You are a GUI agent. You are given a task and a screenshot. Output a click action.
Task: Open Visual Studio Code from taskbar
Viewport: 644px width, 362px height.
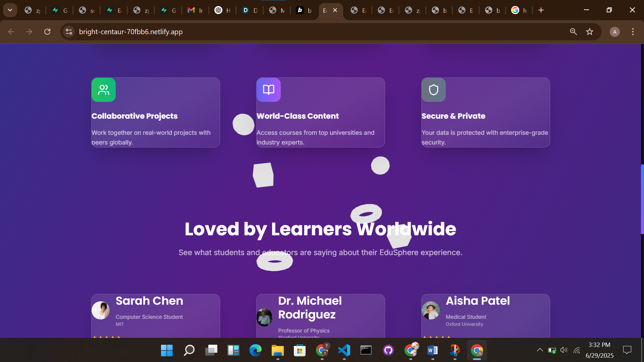[344, 350]
